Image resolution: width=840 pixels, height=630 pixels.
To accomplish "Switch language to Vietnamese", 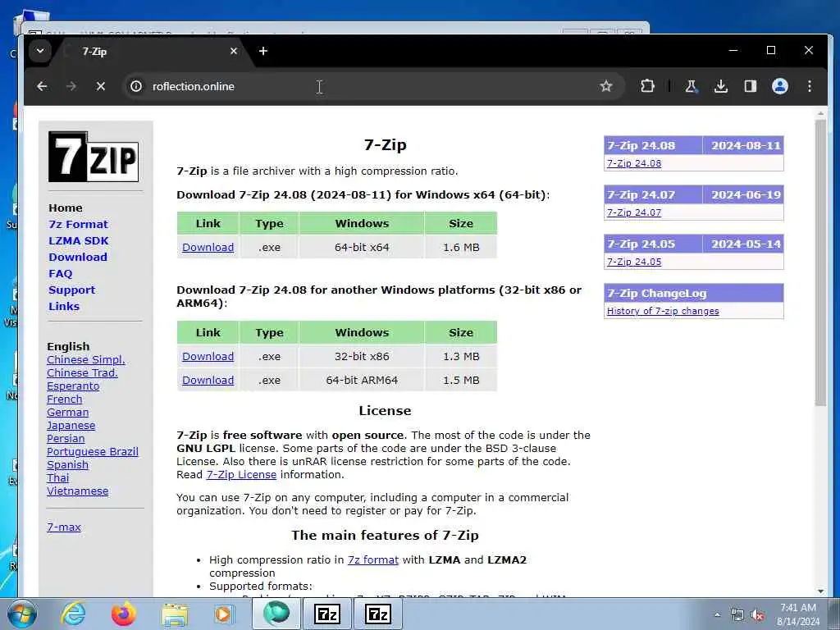I will [77, 491].
